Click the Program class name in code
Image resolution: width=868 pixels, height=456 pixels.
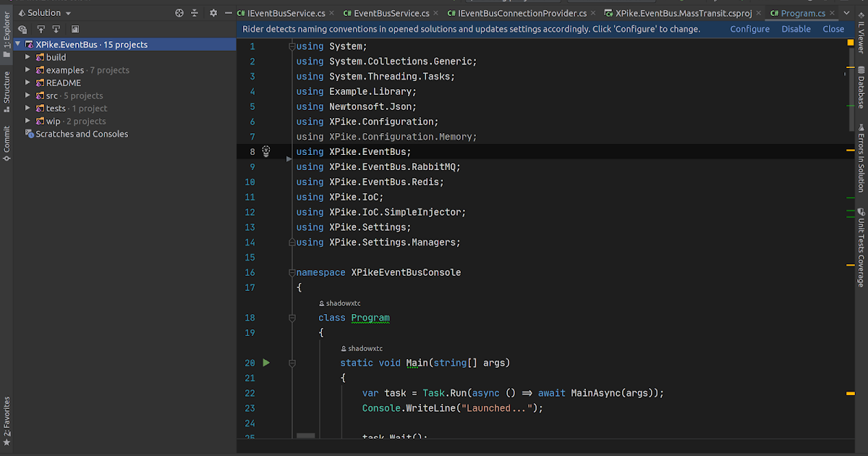point(370,318)
